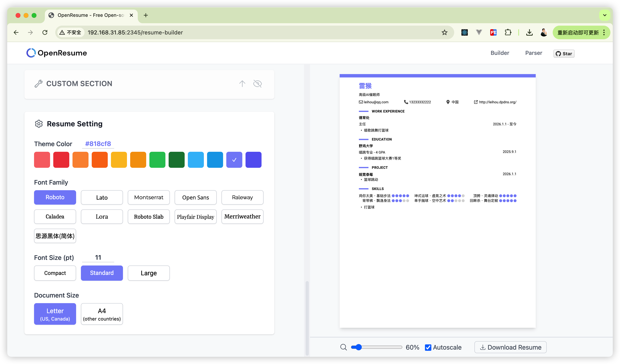Viewport: 620px width, 364px height.
Task: Click the OpenResume logo
Action: click(x=57, y=53)
